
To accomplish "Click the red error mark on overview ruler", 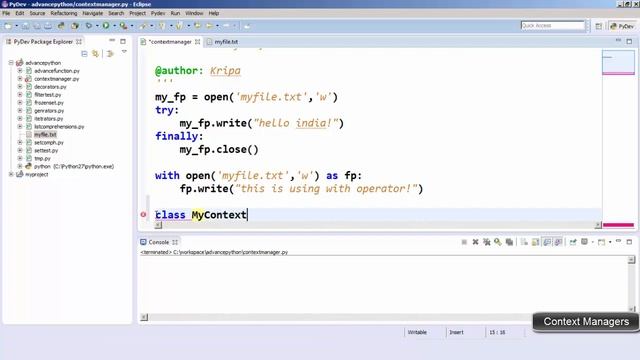I will click(x=618, y=225).
